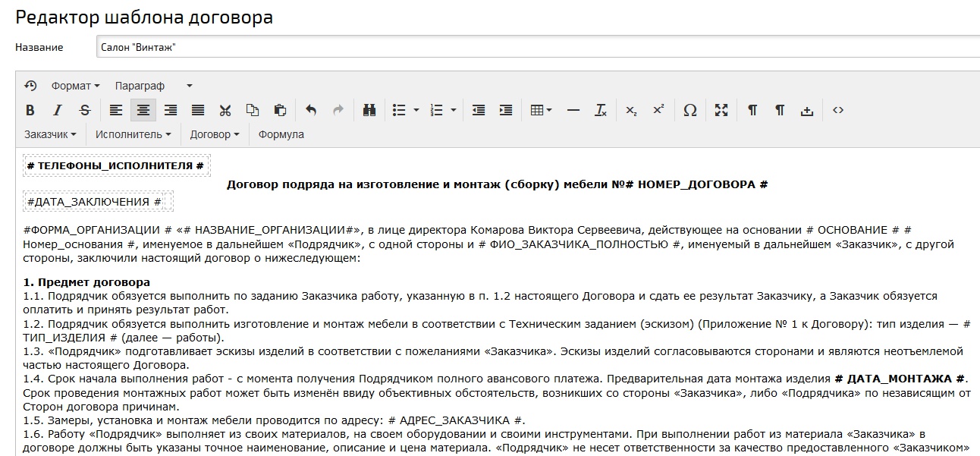Click the # ФИО_ЗАКАЗЧИКА_ПОЛНОСТЬЮ # placeholder

click(x=579, y=245)
